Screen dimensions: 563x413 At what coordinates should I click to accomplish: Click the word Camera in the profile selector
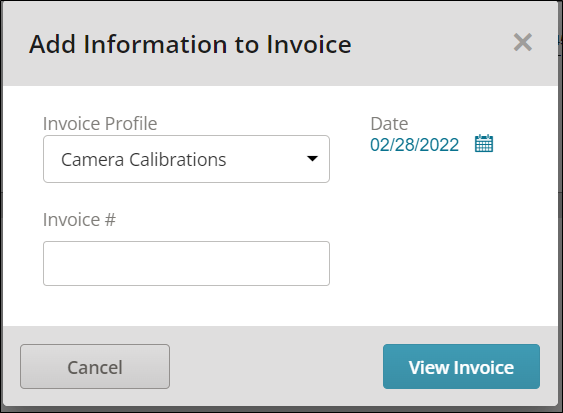point(93,159)
